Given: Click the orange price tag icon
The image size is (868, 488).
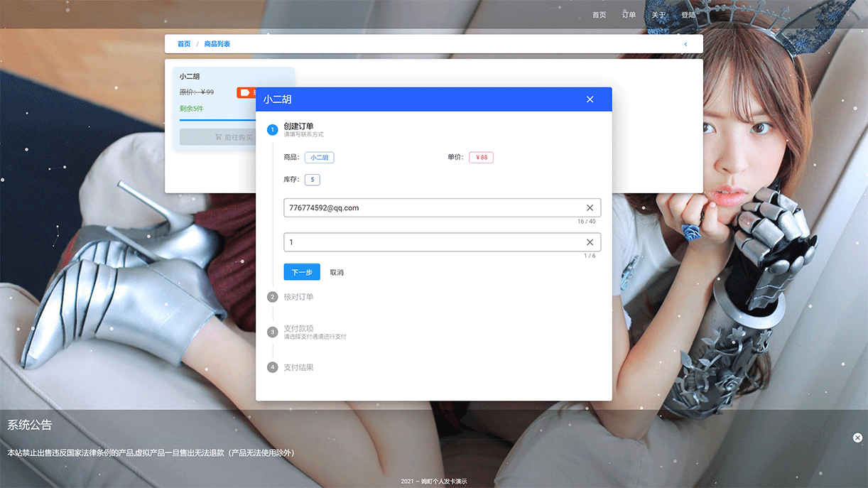Looking at the screenshot, I should (x=244, y=92).
